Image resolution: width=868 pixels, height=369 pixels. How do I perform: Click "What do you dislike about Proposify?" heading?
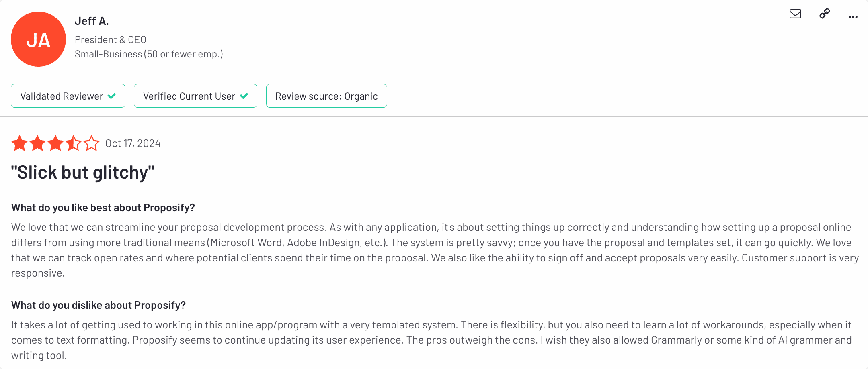point(98,305)
